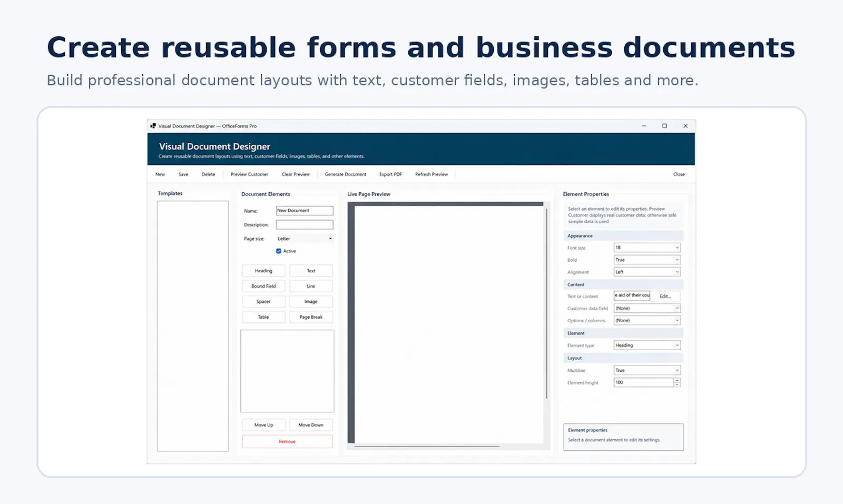
Task: Click Delete in the toolbar
Action: tap(208, 174)
